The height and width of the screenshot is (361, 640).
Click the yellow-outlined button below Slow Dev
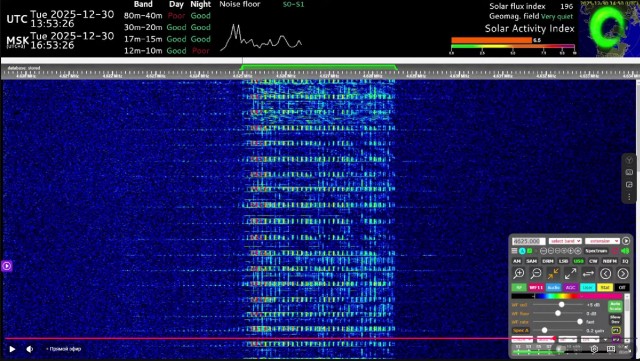(x=616, y=330)
